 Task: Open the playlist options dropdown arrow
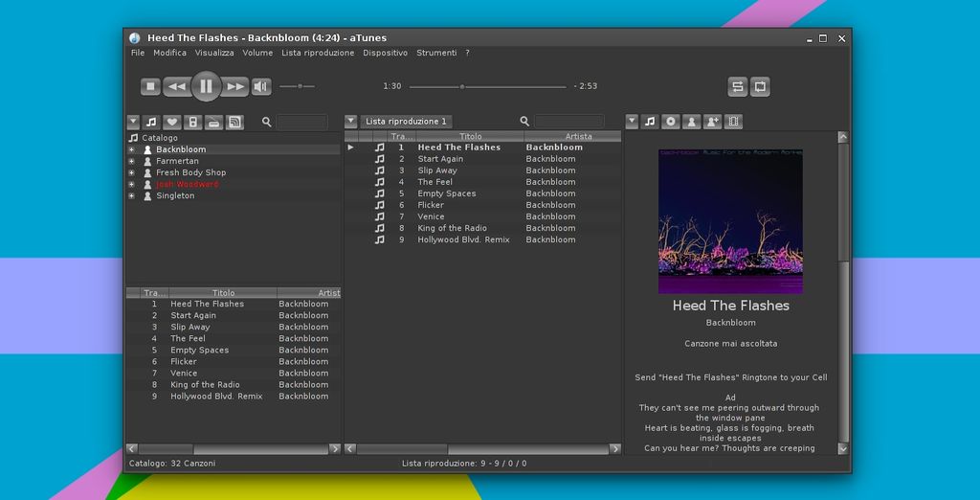click(x=351, y=122)
